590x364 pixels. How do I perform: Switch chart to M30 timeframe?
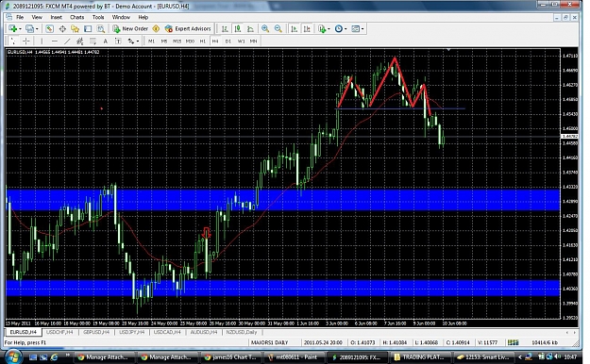190,41
